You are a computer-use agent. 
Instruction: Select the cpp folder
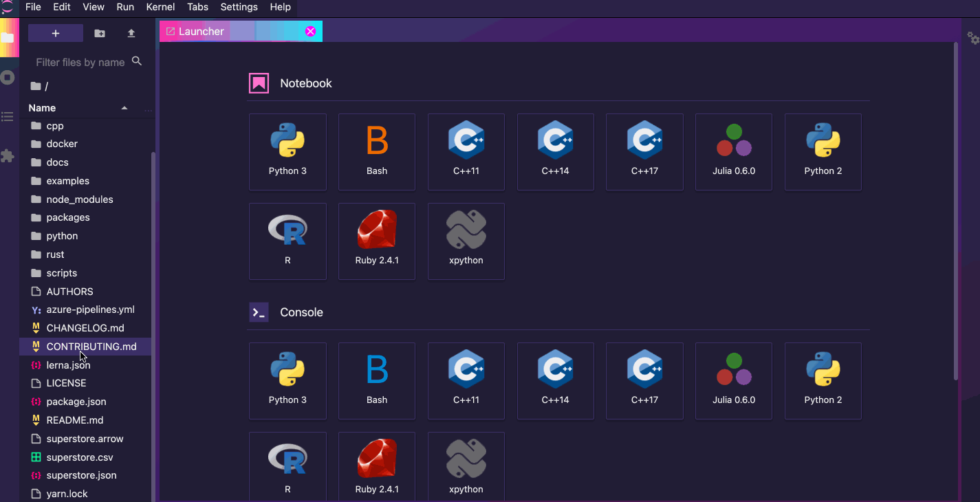[85, 126]
